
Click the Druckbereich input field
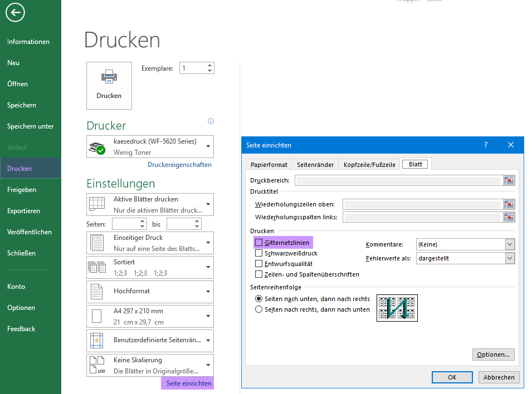(399, 180)
